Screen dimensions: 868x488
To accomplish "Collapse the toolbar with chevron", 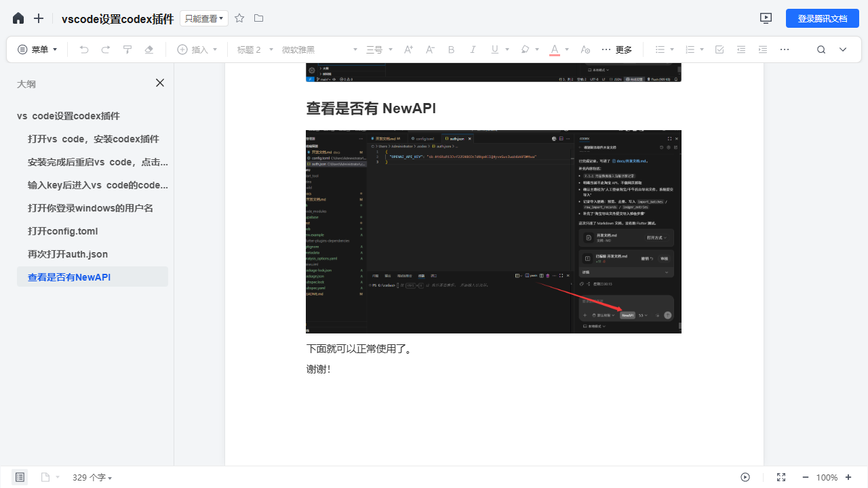I will pos(843,49).
